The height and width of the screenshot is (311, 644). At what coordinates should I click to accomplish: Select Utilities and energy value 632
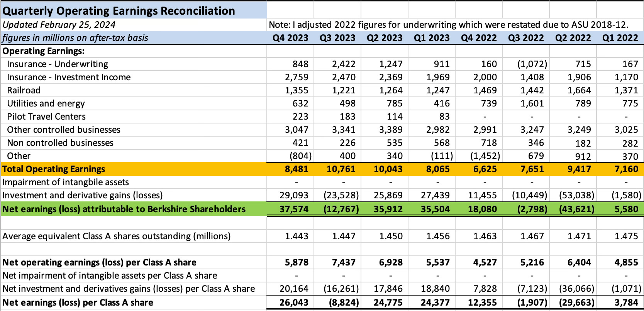click(x=300, y=103)
